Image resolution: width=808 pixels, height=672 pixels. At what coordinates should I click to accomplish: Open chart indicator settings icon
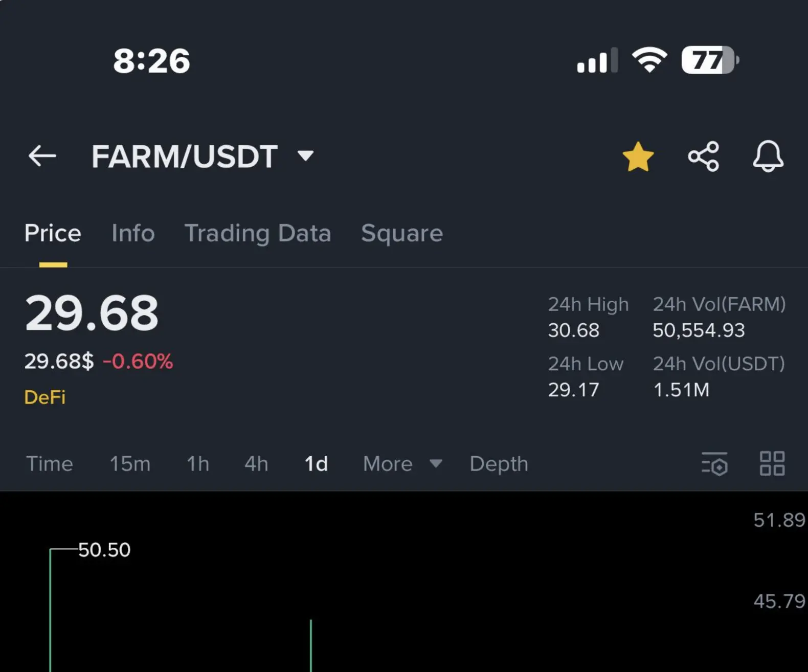tap(714, 464)
